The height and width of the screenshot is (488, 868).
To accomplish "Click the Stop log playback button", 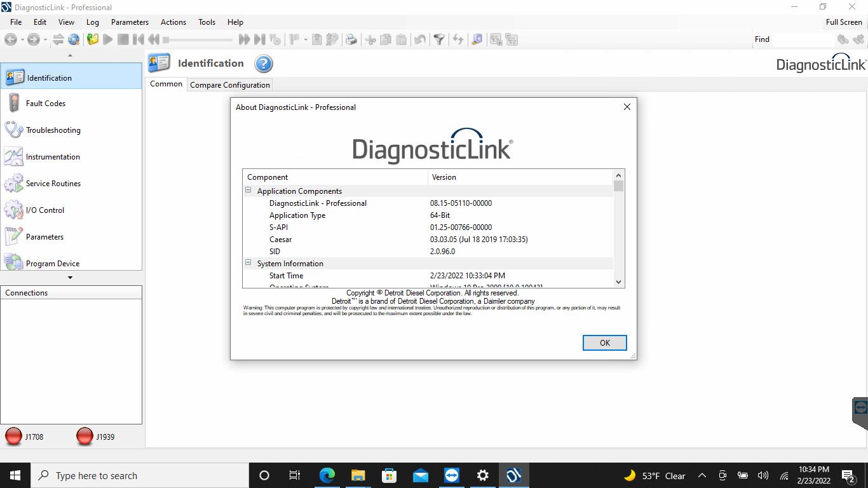I will click(123, 39).
